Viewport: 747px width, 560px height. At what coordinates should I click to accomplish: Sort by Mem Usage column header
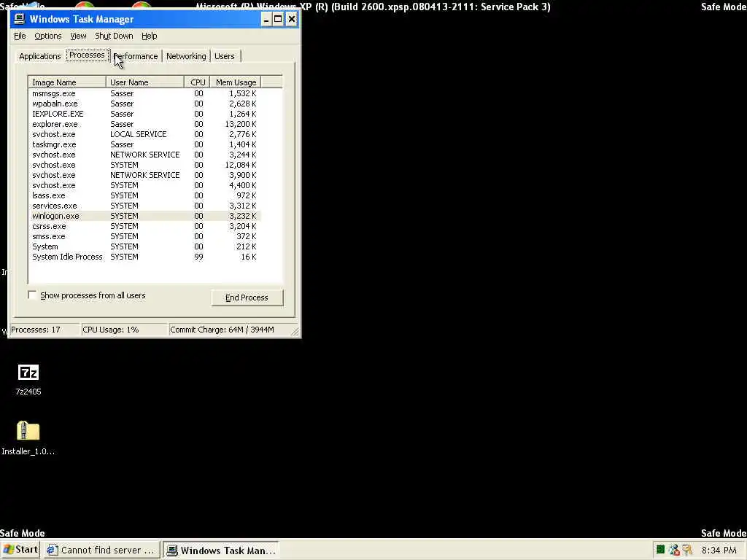click(236, 82)
